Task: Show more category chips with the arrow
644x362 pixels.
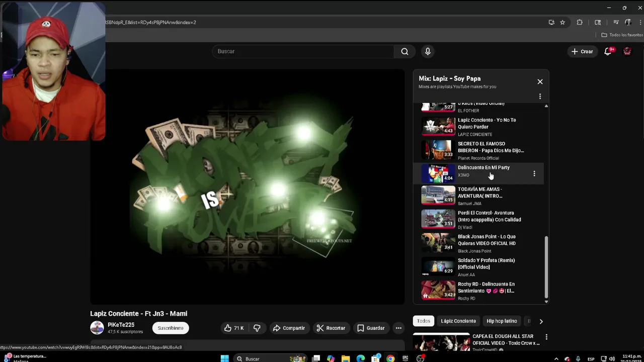Action: [x=541, y=321]
